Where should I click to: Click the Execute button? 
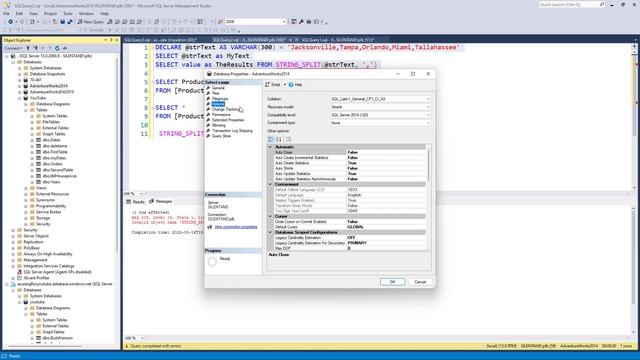94,30
